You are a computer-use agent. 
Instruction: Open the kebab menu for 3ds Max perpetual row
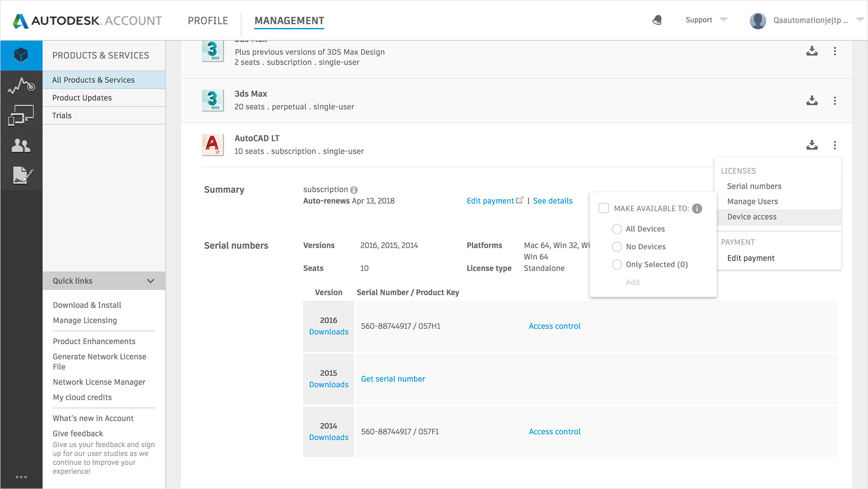pos(835,100)
